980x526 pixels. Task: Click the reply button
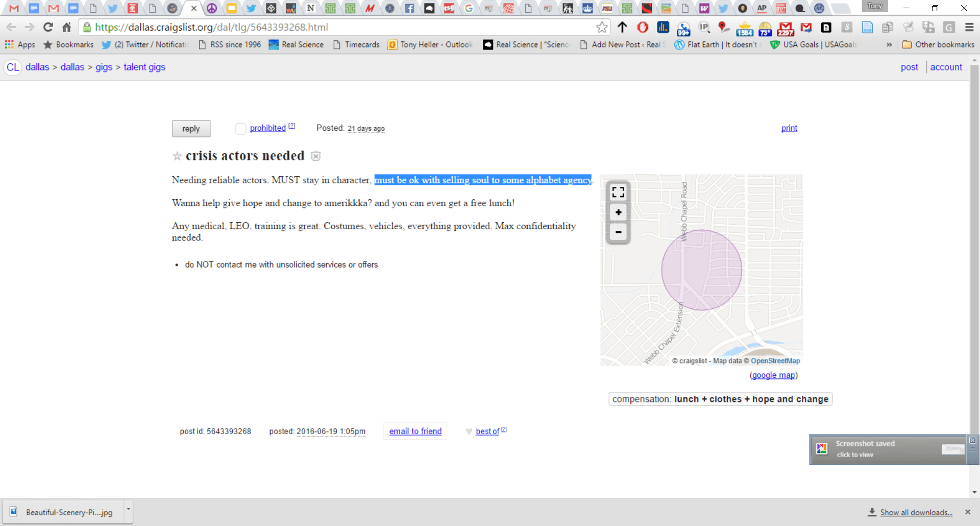click(191, 129)
